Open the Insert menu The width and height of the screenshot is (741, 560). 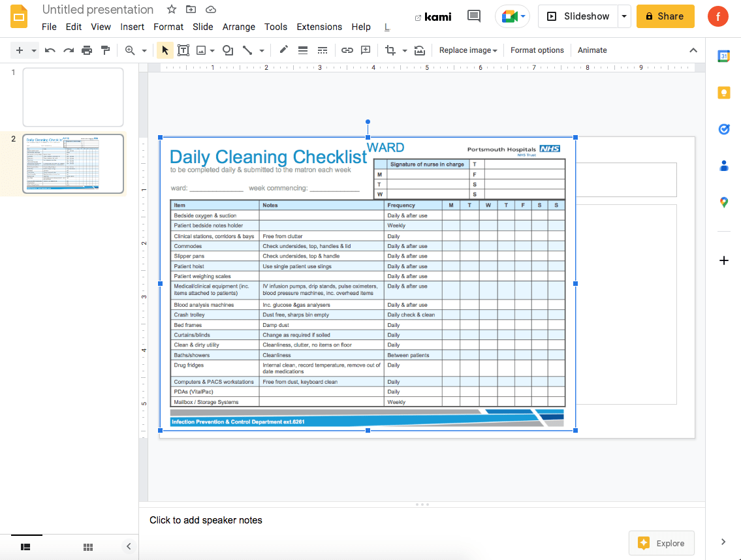click(132, 27)
